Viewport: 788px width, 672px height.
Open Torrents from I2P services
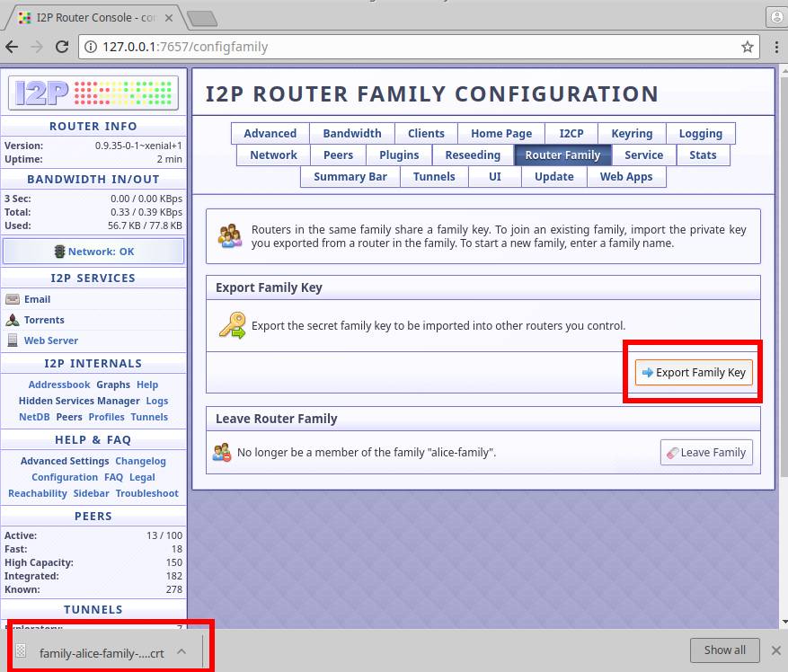(x=44, y=320)
